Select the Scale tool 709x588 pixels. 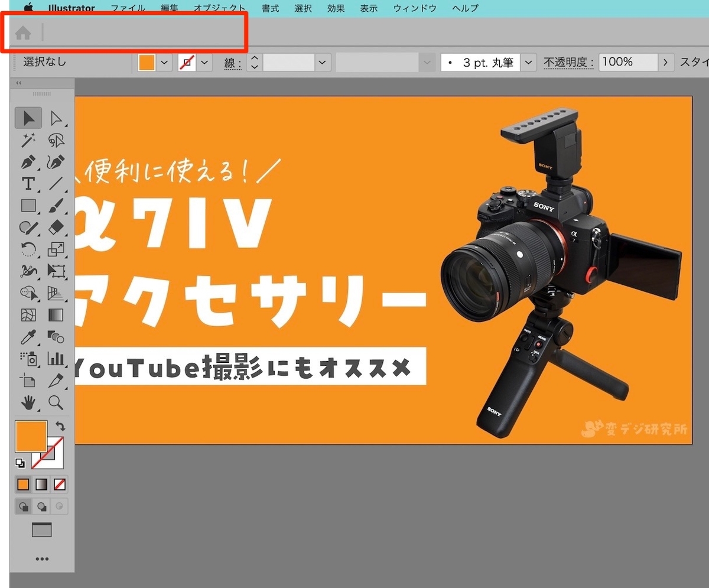pos(56,249)
